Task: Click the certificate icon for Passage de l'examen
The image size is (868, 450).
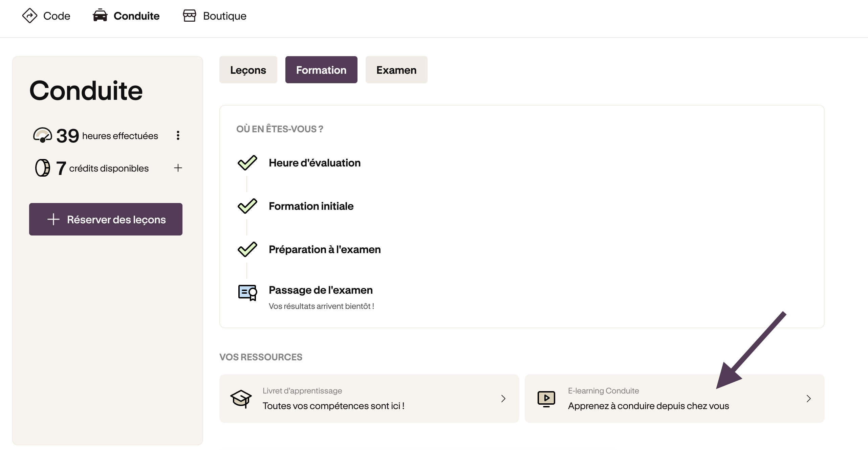Action: 248,293
